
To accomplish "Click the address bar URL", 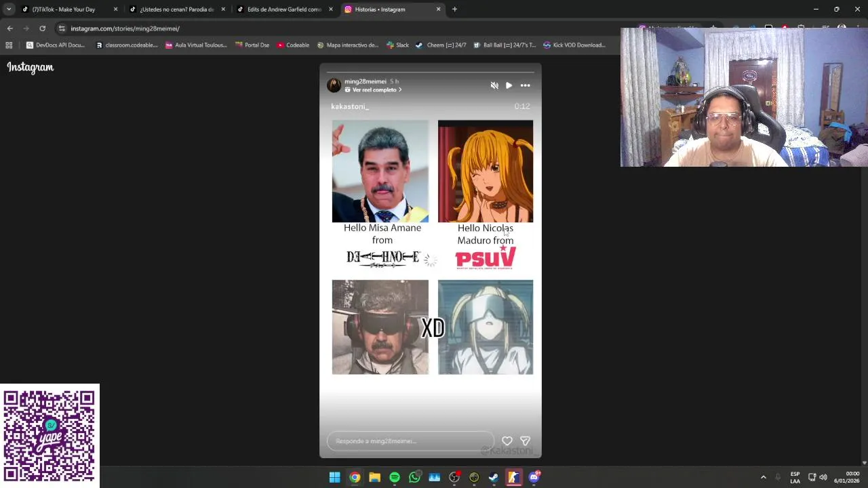I will tap(125, 28).
